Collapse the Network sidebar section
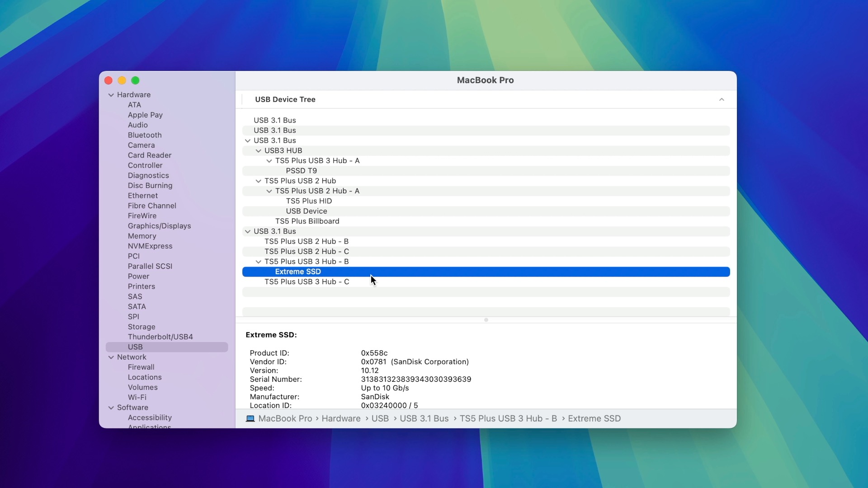The image size is (868, 488). (x=111, y=357)
